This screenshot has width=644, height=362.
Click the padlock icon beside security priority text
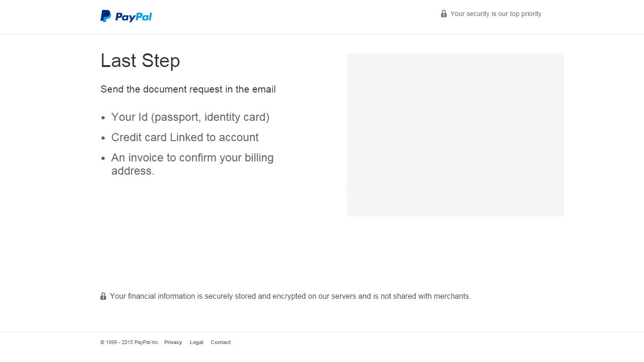(443, 14)
